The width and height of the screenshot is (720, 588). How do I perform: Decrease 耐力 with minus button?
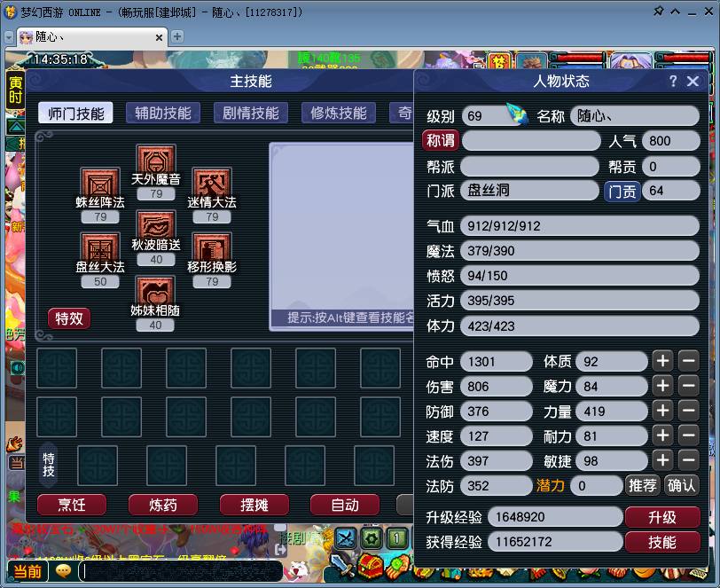coord(689,435)
